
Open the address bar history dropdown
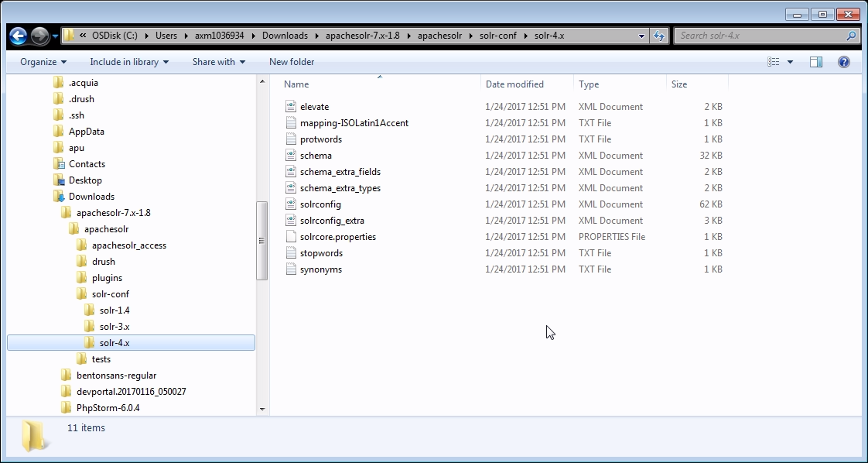pyautogui.click(x=641, y=36)
